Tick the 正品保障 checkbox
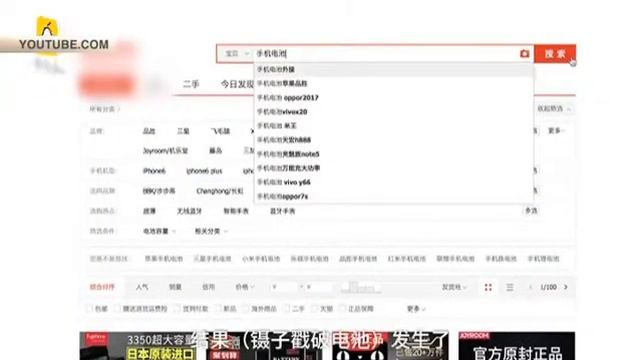Viewport: 640px width, 360px height. pyautogui.click(x=342, y=309)
